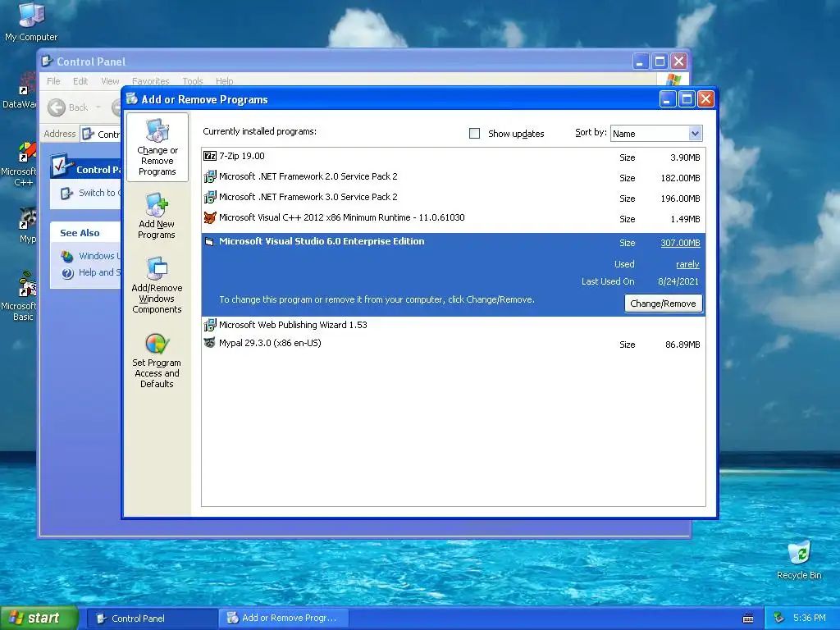Click the Change/Remove button

click(663, 304)
